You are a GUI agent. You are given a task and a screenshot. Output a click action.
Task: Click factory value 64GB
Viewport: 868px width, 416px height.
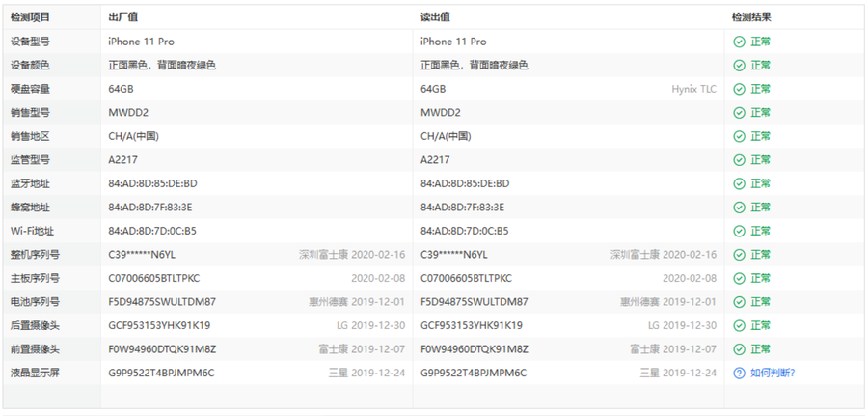121,89
